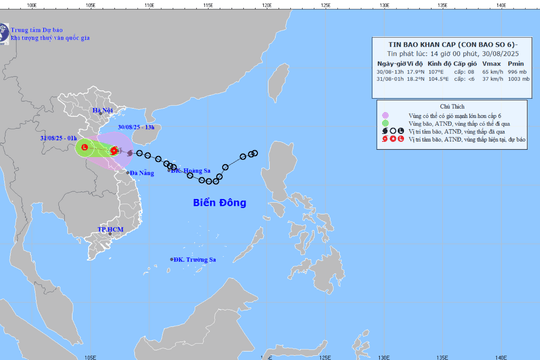
Task: Click legend text ending 'hiện tại, dự báo'
Action: point(467,140)
